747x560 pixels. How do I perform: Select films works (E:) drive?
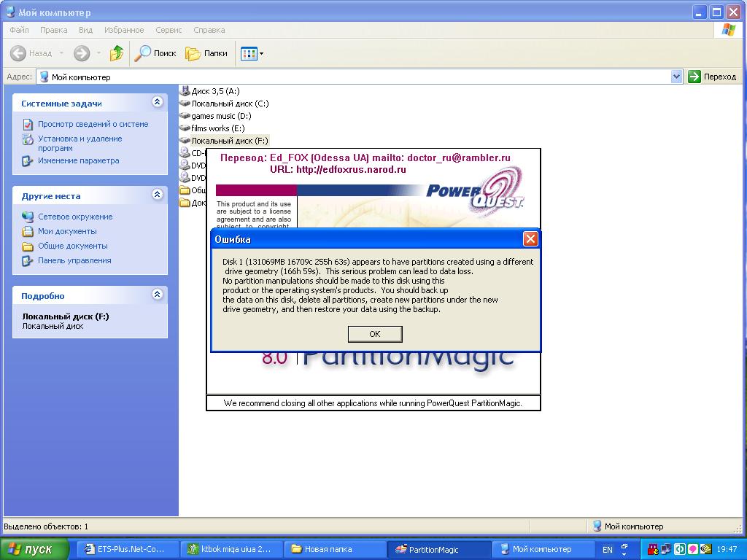point(217,128)
